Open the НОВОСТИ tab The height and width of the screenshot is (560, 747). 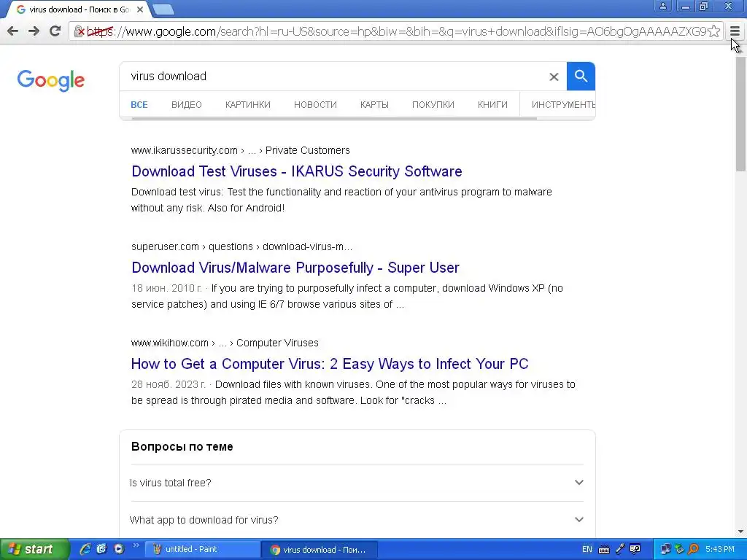click(315, 105)
